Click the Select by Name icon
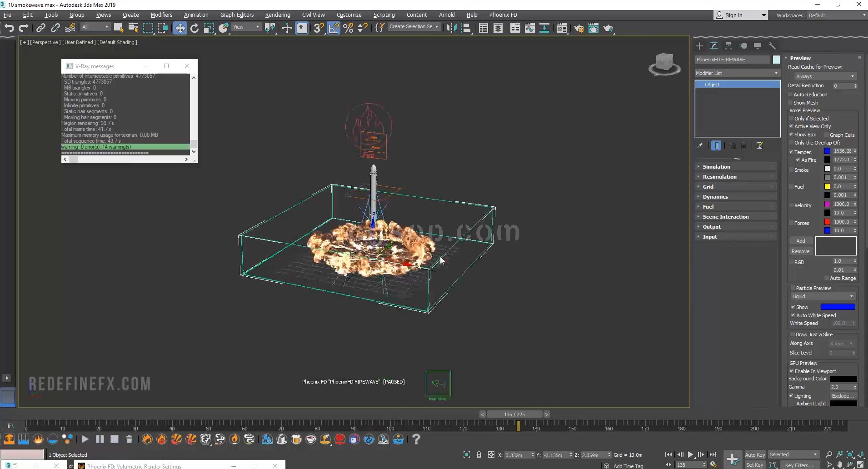This screenshot has height=469, width=868. [x=133, y=28]
